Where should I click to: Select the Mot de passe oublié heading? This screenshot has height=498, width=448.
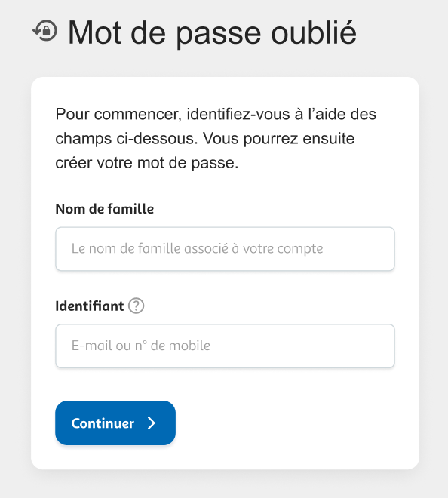pyautogui.click(x=212, y=32)
